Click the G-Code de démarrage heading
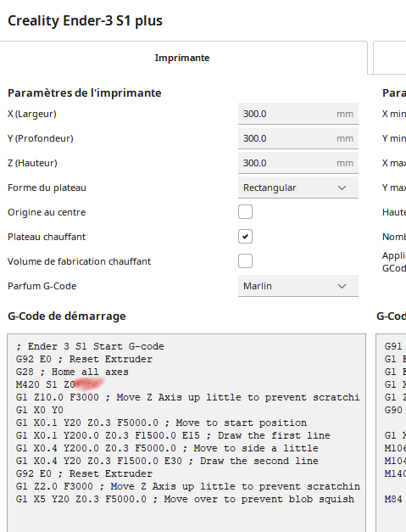The width and height of the screenshot is (406, 532). click(67, 316)
